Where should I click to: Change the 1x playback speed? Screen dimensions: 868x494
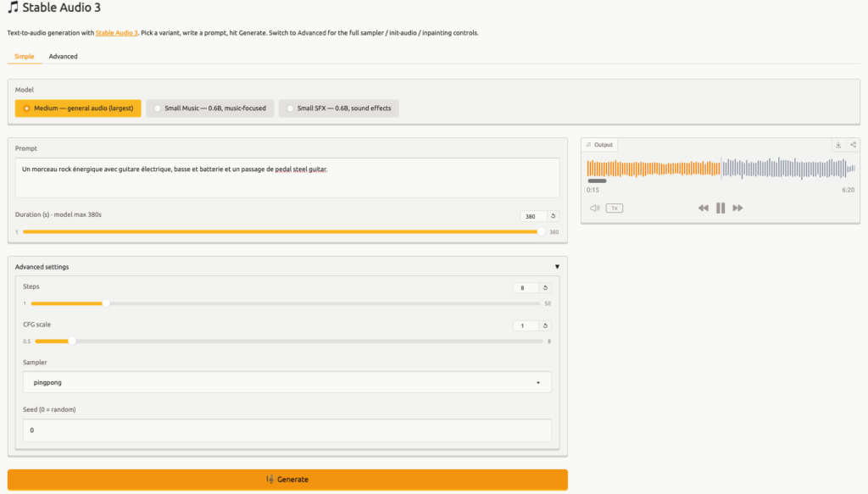[615, 208]
